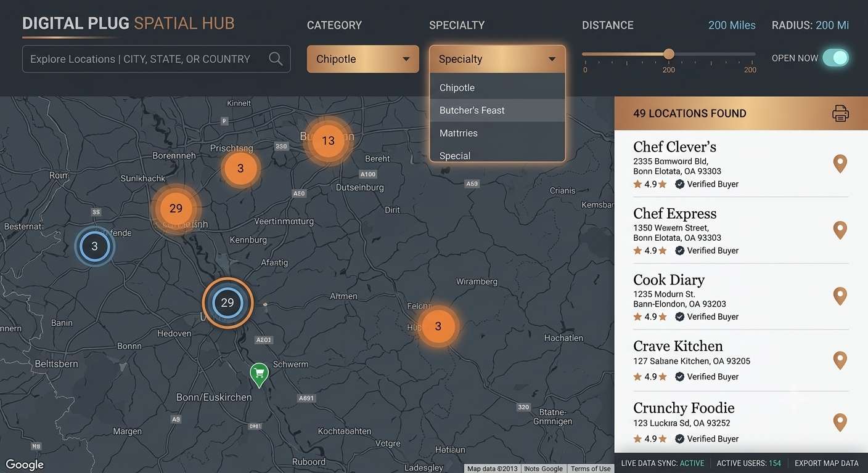868x473 pixels.
Task: Click the Map data ©2013 attribution
Action: pyautogui.click(x=492, y=469)
